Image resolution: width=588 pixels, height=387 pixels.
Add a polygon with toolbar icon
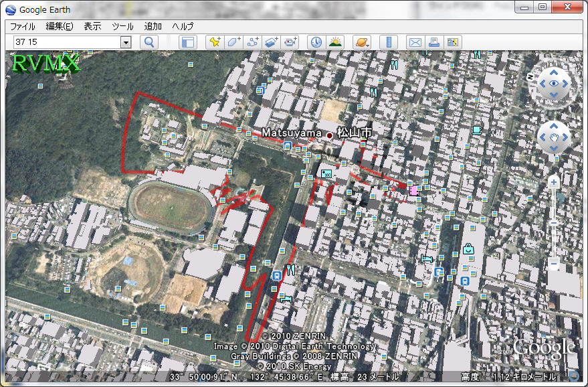pyautogui.click(x=233, y=42)
